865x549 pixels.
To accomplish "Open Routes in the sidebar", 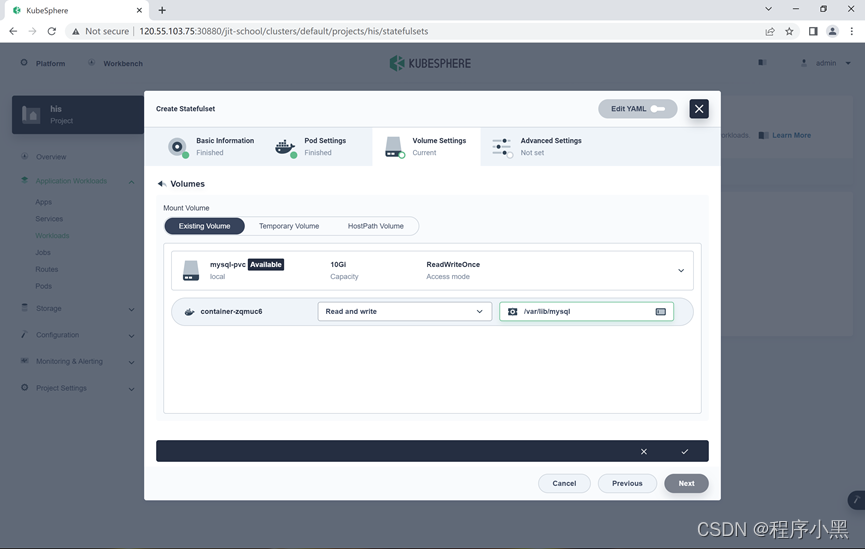I will tap(46, 269).
